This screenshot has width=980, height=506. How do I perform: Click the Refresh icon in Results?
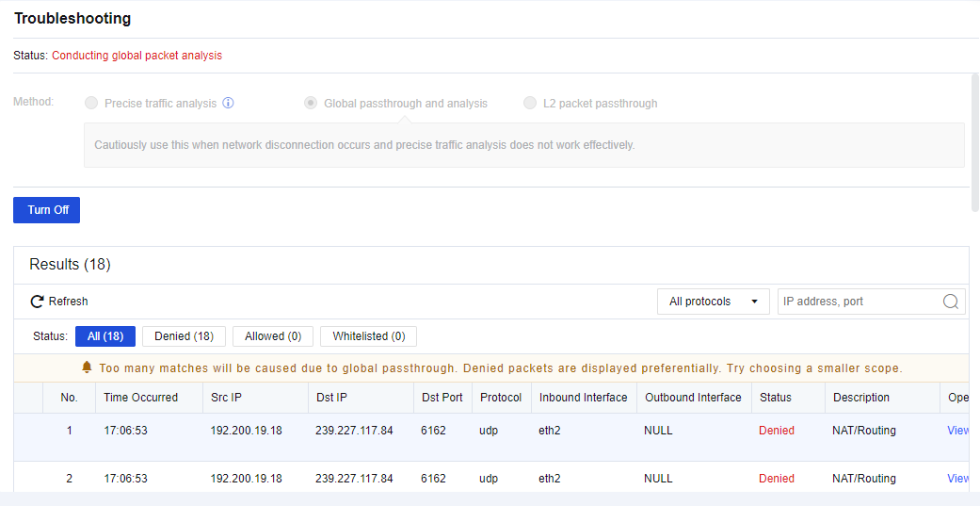pos(38,302)
